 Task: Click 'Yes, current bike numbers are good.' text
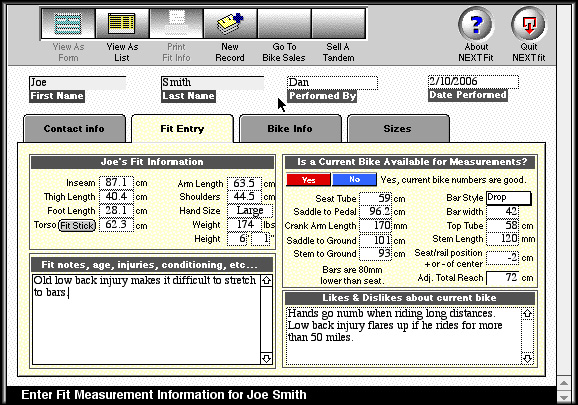453,180
